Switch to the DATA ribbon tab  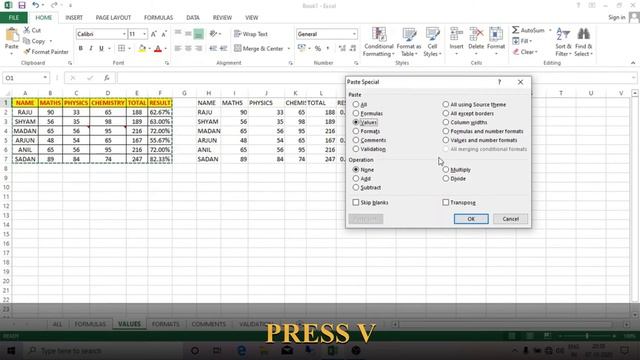pyautogui.click(x=193, y=18)
